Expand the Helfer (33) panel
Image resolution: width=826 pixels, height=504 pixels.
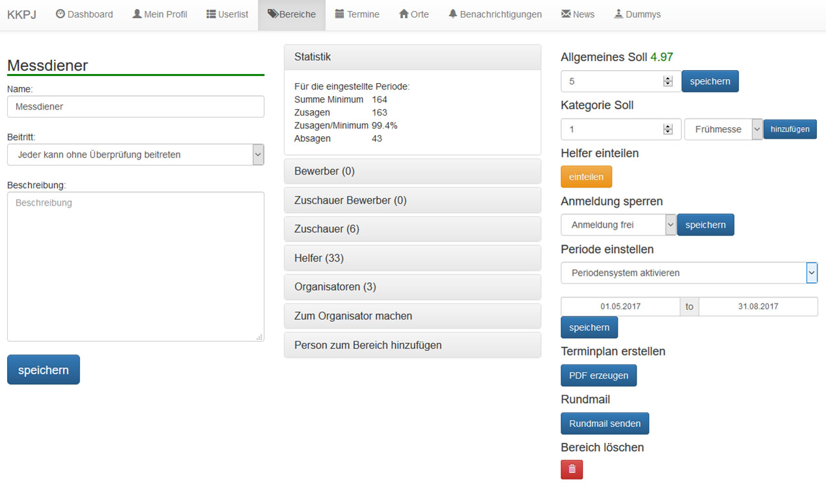[412, 258]
